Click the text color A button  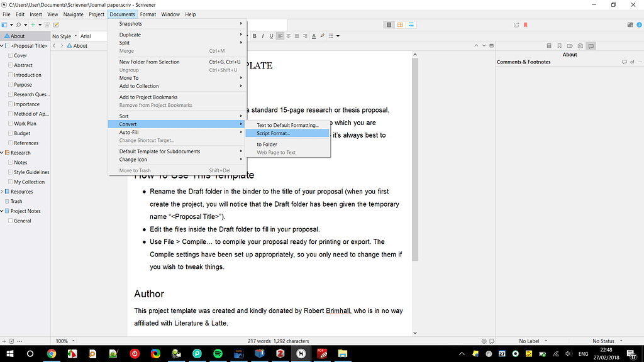[314, 36]
